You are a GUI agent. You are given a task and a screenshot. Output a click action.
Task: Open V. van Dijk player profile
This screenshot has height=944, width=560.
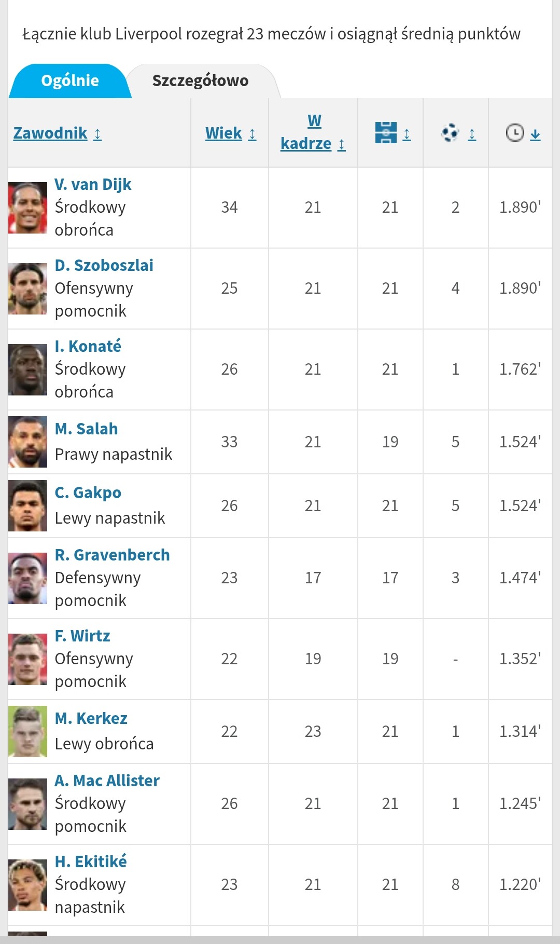[93, 184]
